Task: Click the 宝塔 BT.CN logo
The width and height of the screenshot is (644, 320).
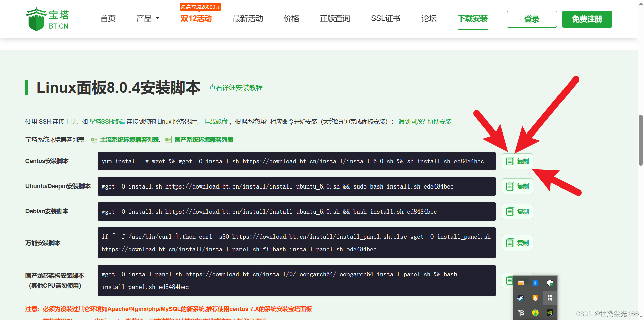Action: click(x=47, y=19)
